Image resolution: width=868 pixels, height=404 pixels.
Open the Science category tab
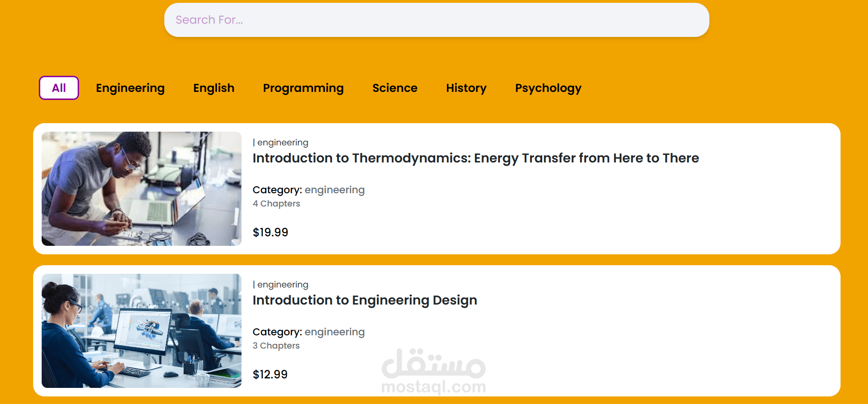[394, 88]
